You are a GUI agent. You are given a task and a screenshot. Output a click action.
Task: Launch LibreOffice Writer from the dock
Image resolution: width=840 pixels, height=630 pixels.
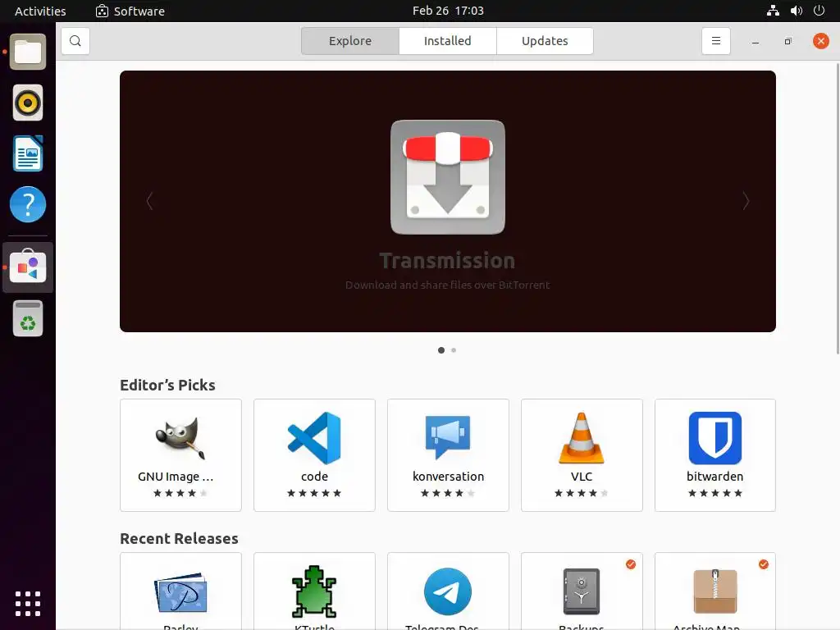pos(28,153)
